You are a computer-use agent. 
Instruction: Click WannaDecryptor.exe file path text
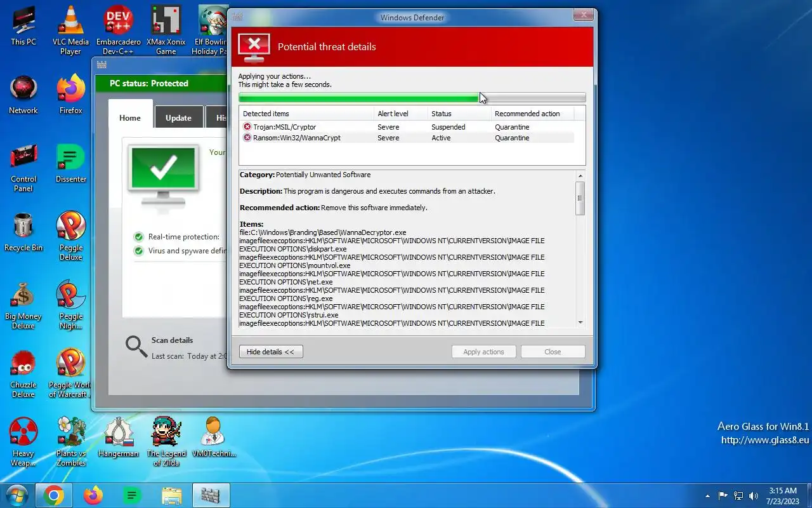[323, 232]
